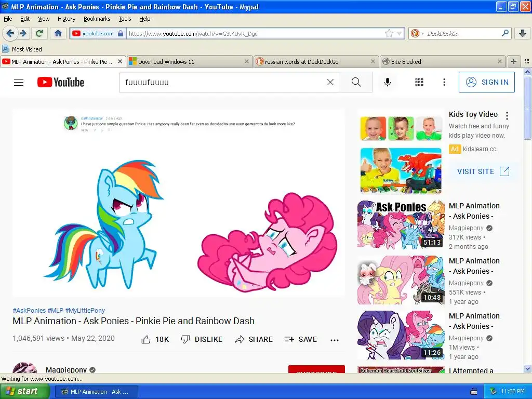Click the vertical scrollbar thumb
532x399 pixels.
pyautogui.click(x=527, y=108)
